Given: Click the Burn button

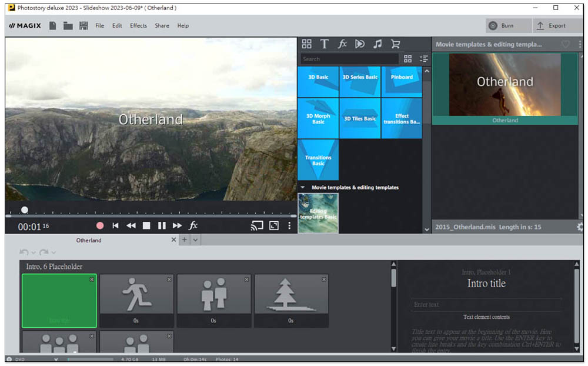Looking at the screenshot, I should coord(508,26).
